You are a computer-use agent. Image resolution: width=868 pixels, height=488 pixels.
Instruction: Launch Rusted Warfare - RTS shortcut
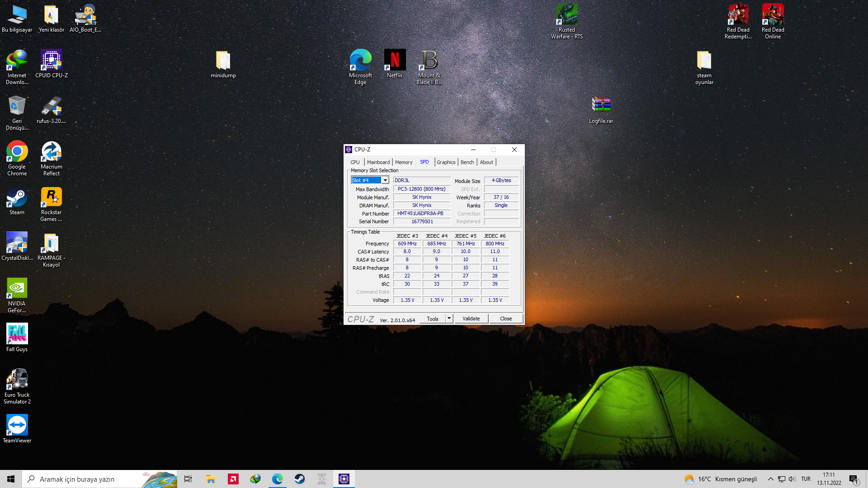pos(566,21)
